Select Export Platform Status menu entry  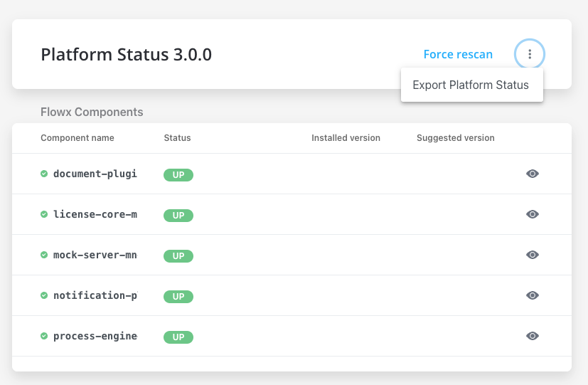[x=471, y=85]
